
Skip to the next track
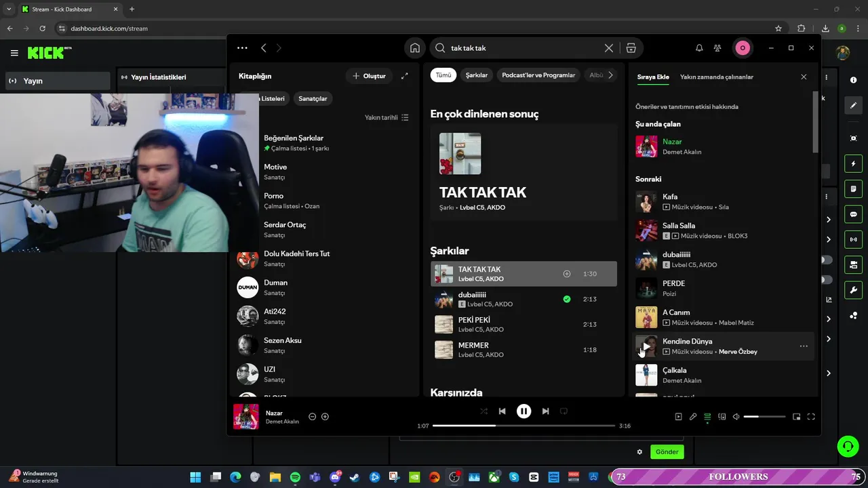point(545,411)
